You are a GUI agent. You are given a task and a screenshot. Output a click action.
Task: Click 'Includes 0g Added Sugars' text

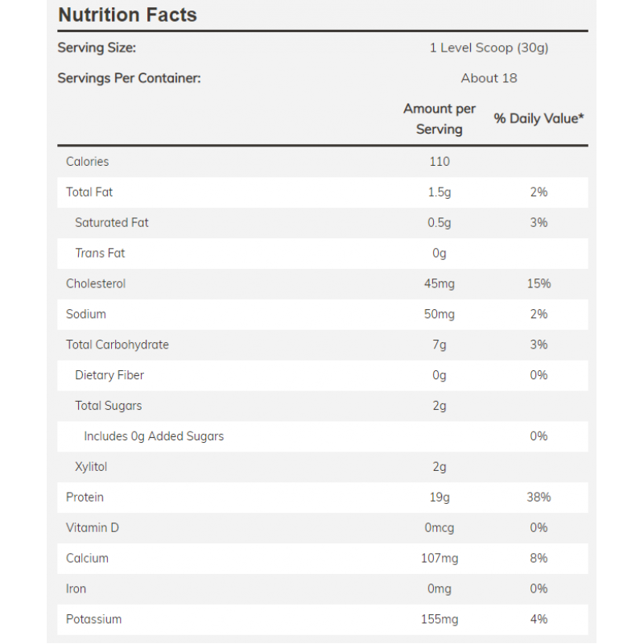(154, 436)
